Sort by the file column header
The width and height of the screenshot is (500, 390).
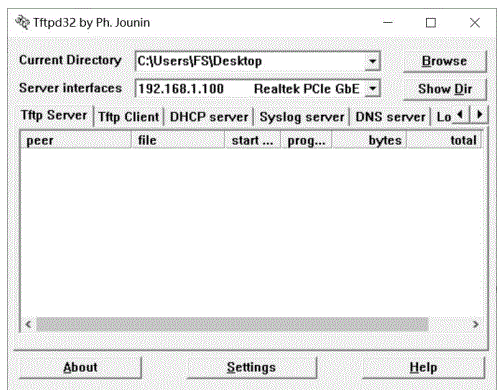[178, 140]
